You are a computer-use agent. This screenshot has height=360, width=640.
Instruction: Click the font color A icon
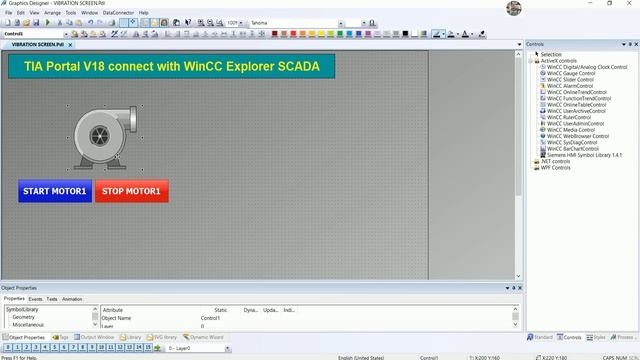(465, 34)
